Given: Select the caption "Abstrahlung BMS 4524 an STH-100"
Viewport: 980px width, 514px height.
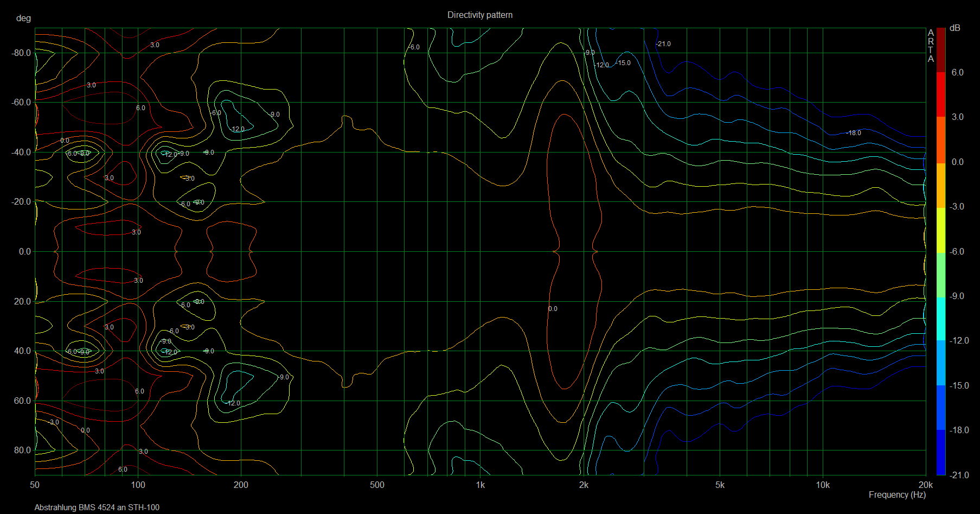Looking at the screenshot, I should pos(97,507).
